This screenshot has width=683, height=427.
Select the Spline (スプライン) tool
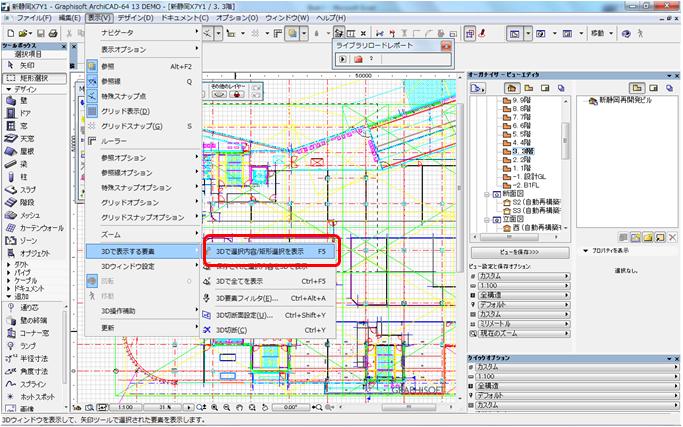tap(34, 384)
